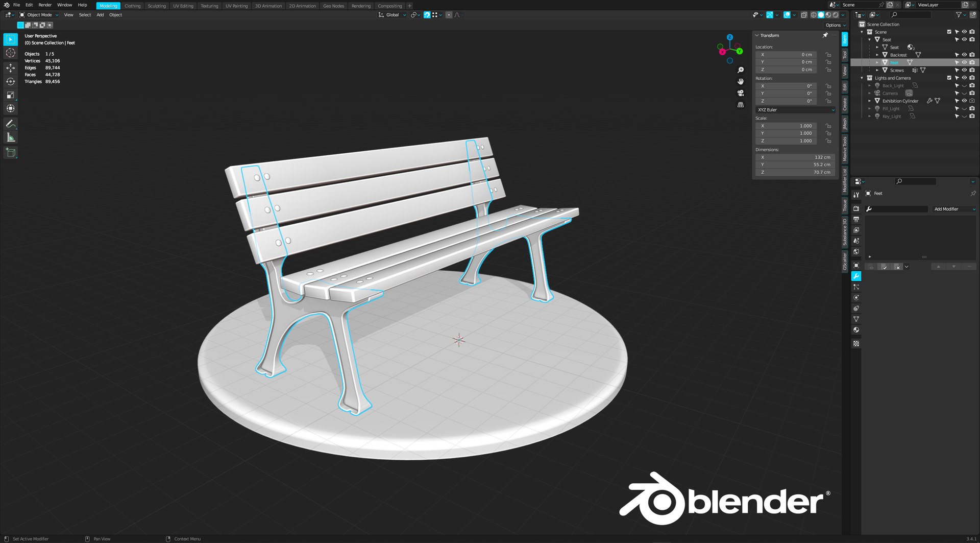Collapse the Transform panel
Viewport: 980px width, 543px height.
757,35
